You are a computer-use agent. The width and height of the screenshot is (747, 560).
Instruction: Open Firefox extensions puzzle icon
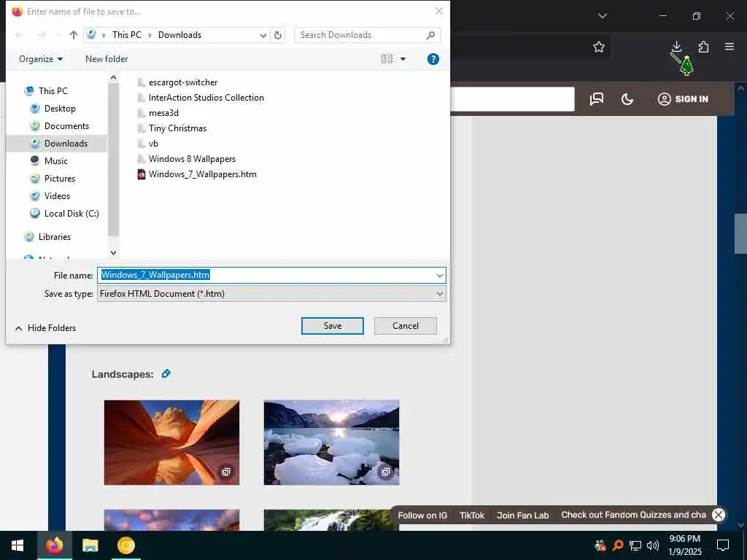pyautogui.click(x=703, y=47)
